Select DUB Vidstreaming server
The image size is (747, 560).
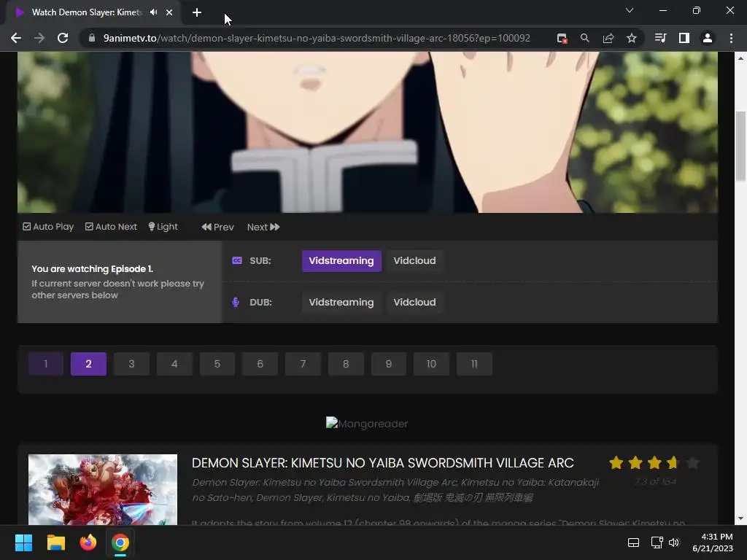point(341,303)
